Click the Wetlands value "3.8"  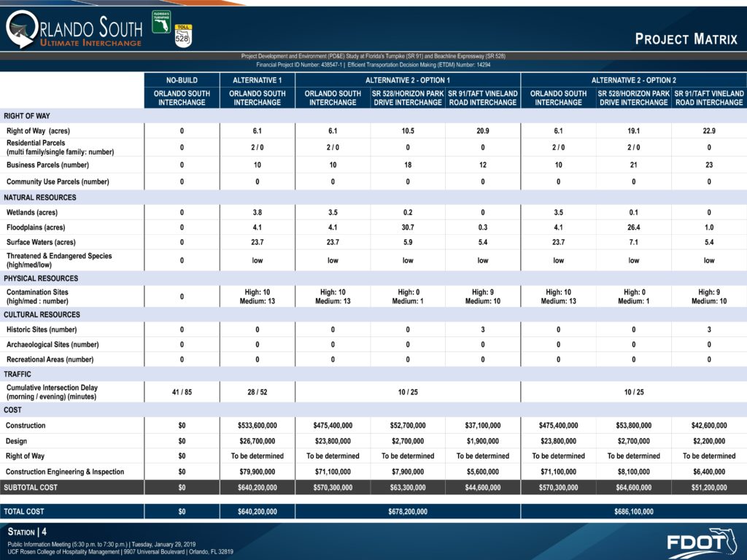(x=258, y=212)
